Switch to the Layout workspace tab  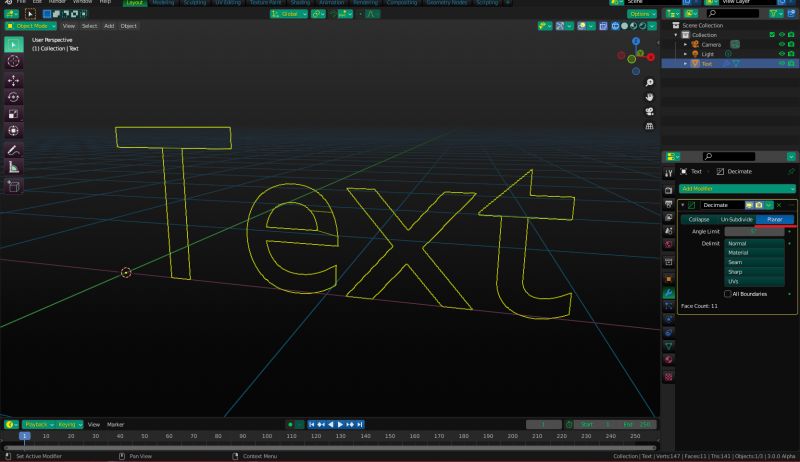click(135, 3)
